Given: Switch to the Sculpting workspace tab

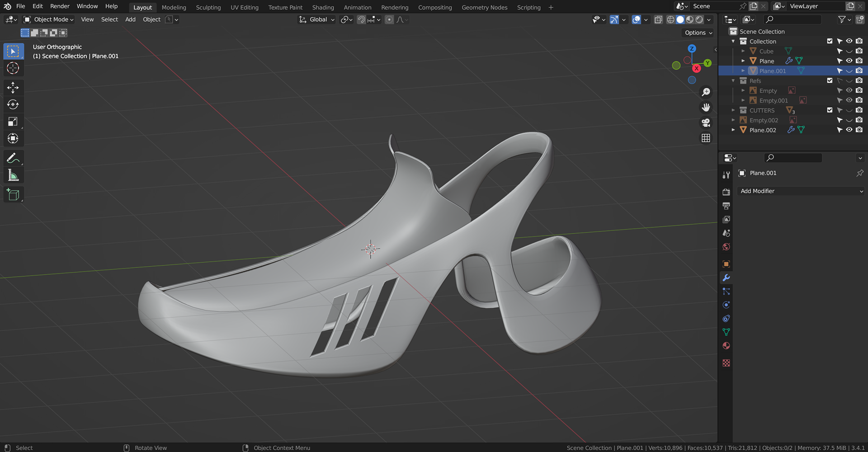Looking at the screenshot, I should 208,7.
